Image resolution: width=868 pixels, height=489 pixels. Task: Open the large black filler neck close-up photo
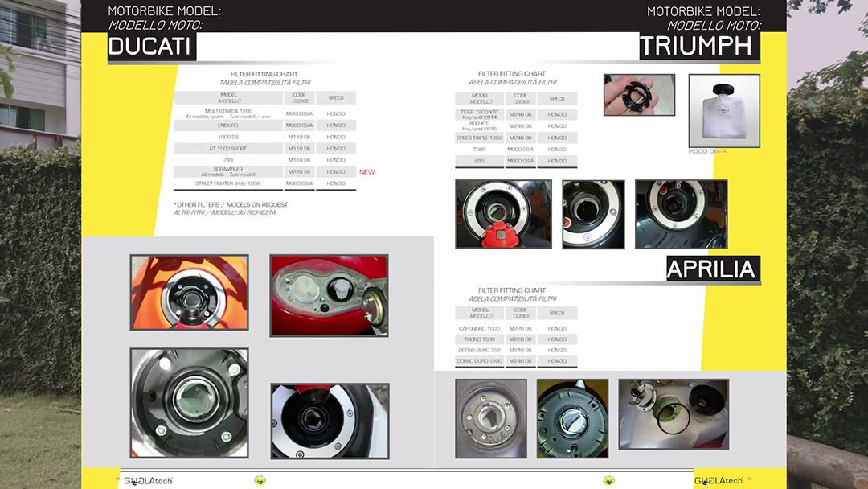click(190, 403)
